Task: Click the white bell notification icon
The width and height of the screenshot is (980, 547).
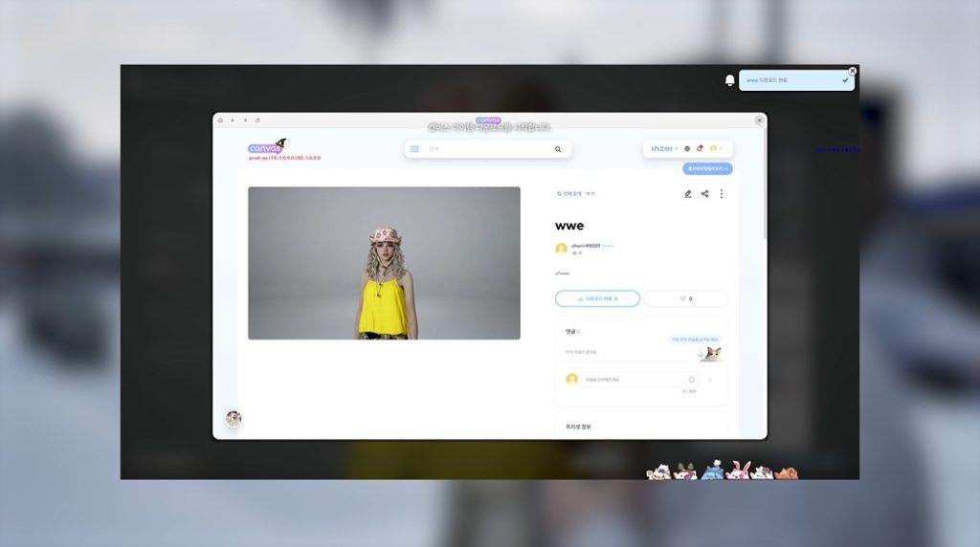Action: pos(730,80)
